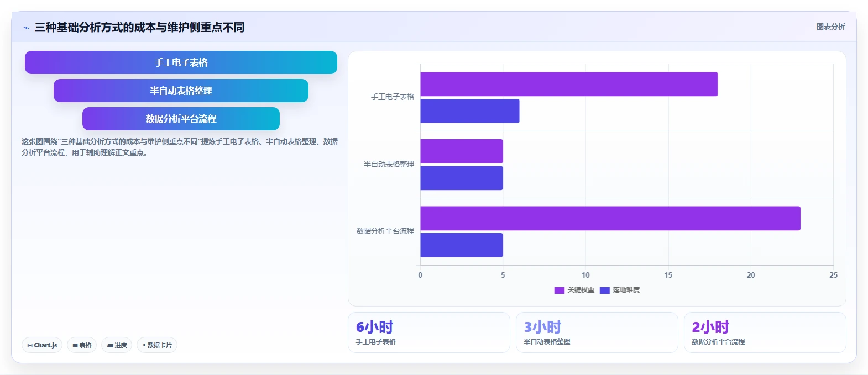Click the blue 落地难度 bar for 半自动表格整理
The image size is (868, 375).
pyautogui.click(x=462, y=178)
